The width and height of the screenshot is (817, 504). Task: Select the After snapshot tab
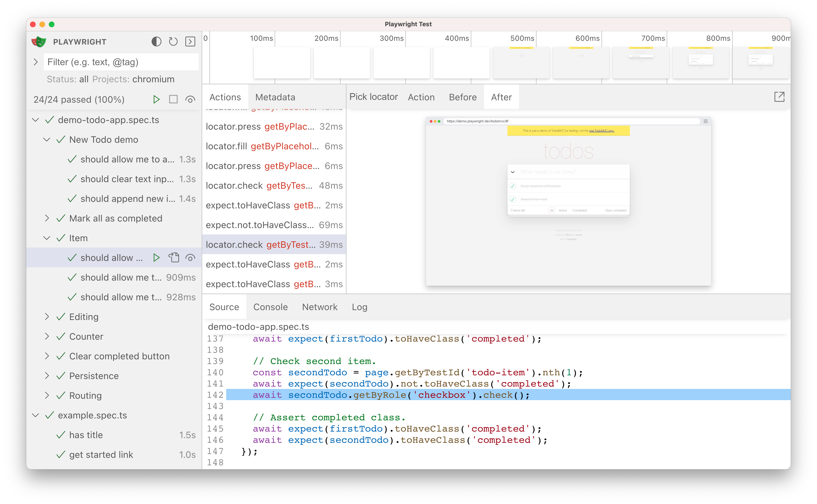pyautogui.click(x=501, y=97)
